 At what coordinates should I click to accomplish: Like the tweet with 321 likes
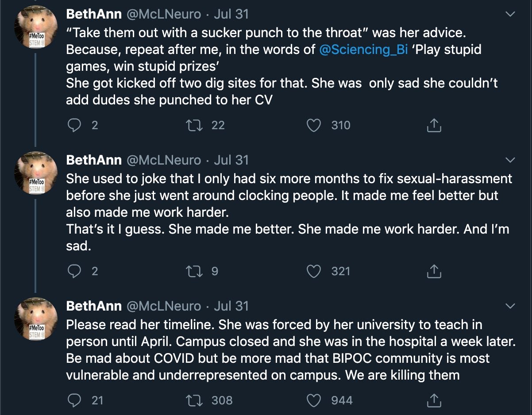pyautogui.click(x=314, y=271)
